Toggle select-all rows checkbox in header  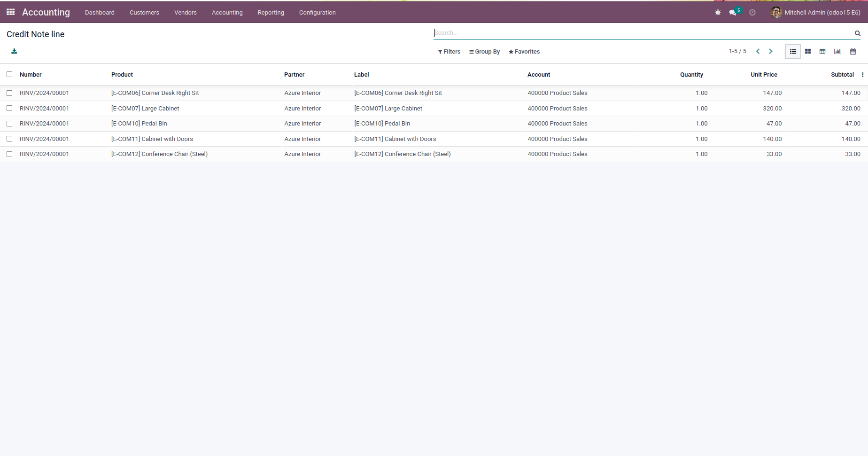click(x=9, y=74)
